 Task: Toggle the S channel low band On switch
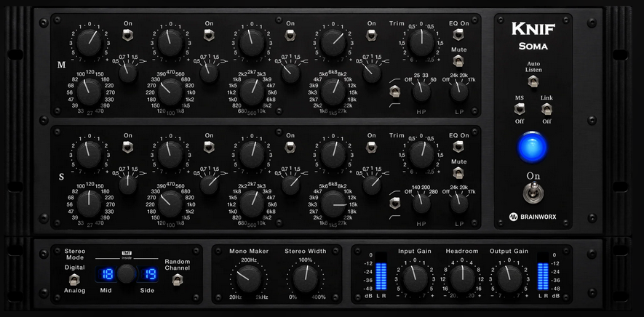coord(128,147)
